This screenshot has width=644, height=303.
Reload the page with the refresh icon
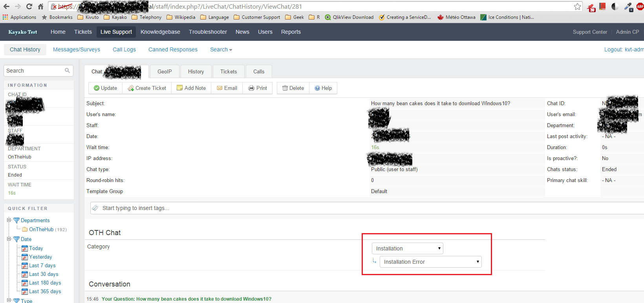pos(29,6)
